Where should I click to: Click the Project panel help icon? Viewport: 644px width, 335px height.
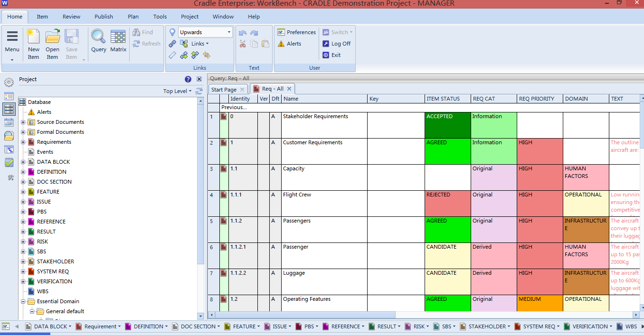coord(188,79)
